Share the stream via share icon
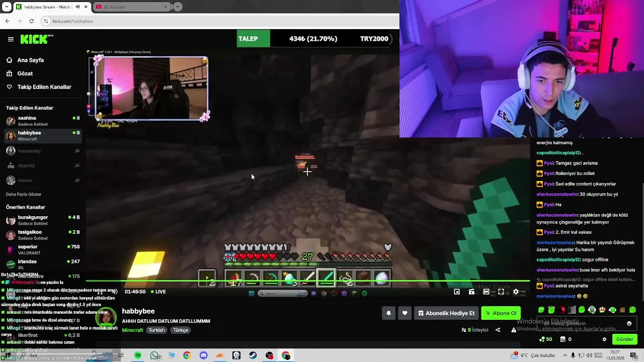This screenshot has height=362, width=644. (498, 330)
